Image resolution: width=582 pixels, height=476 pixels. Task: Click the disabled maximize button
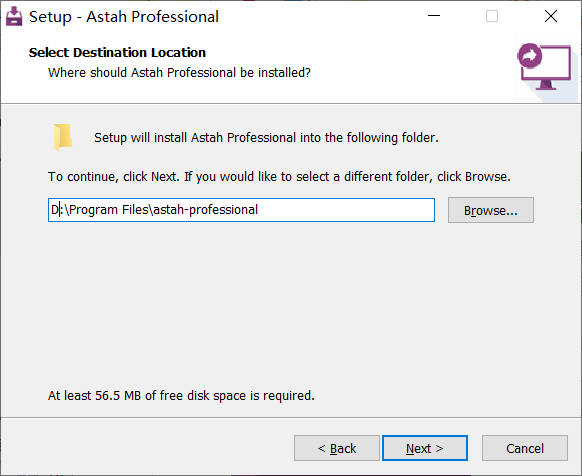492,16
